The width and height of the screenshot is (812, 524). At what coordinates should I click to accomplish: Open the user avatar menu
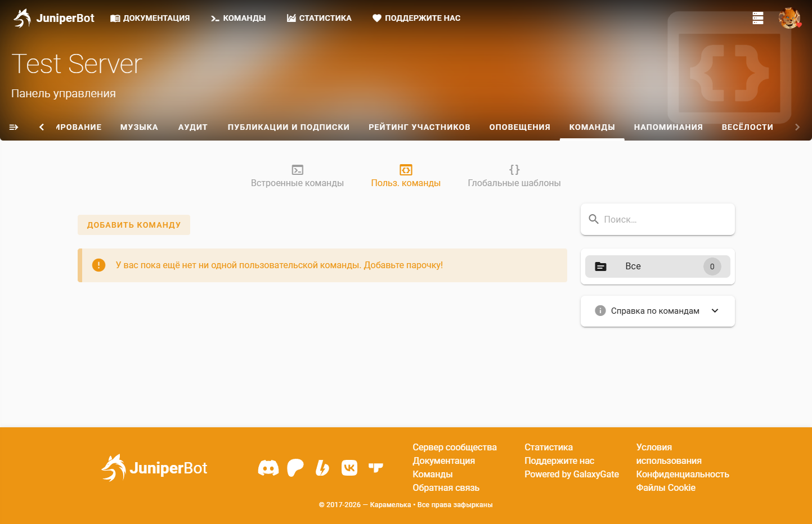789,18
